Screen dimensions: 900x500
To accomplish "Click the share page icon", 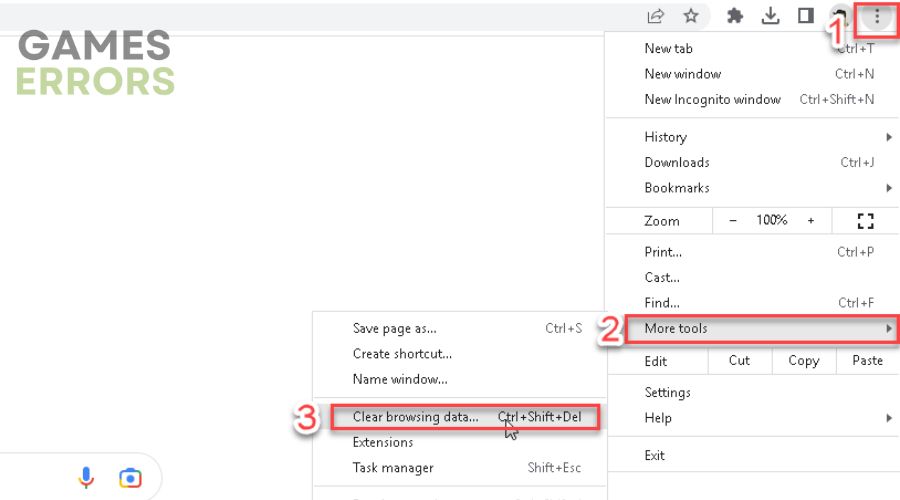I will [x=655, y=16].
